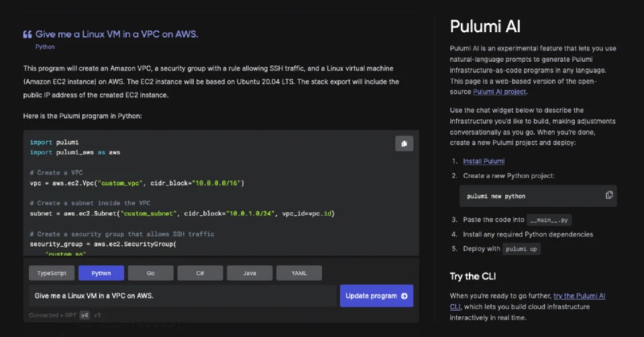Viewport: 644px width, 337px height.
Task: Select the YAML language tab
Action: tap(299, 273)
